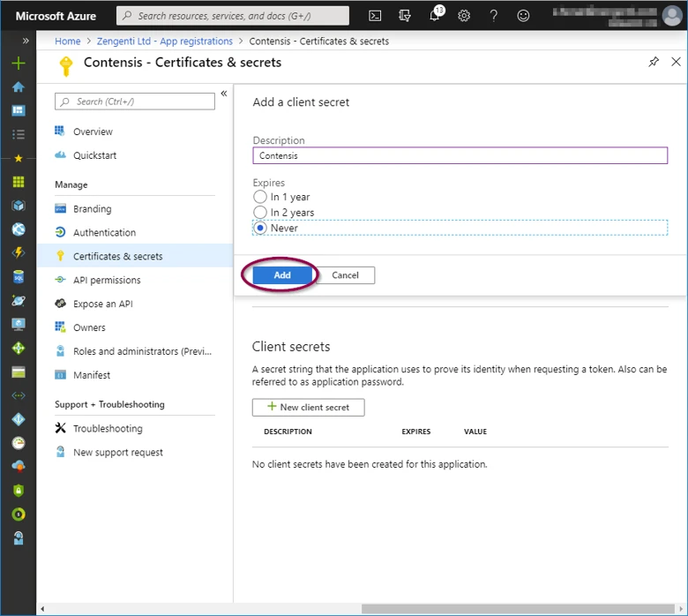Click the horizontal scrollbar thumb
Image resolution: width=688 pixels, height=616 pixels.
tap(518, 609)
